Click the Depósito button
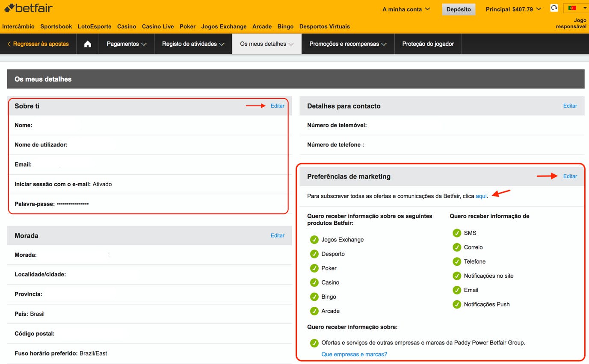This screenshot has height=364, width=589. 458,9
